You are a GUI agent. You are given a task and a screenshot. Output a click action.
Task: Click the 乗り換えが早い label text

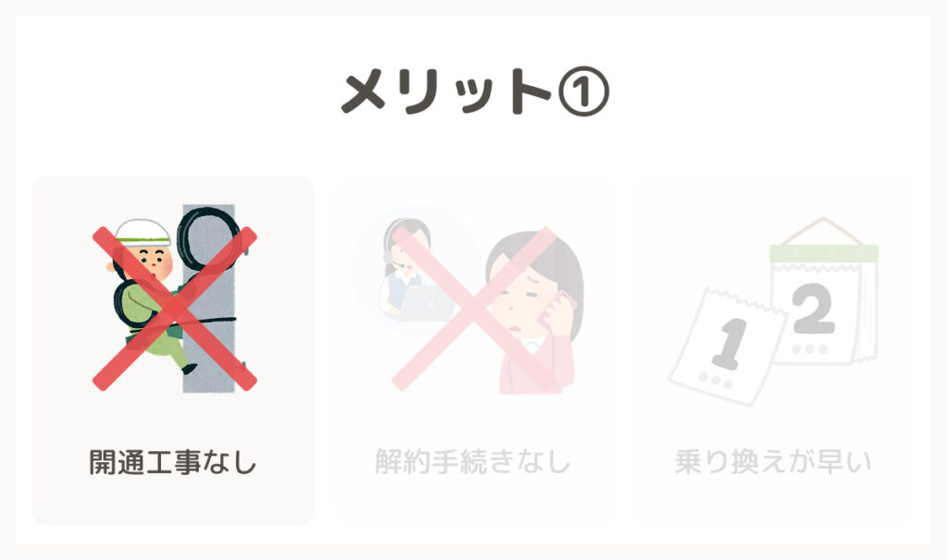[773, 462]
